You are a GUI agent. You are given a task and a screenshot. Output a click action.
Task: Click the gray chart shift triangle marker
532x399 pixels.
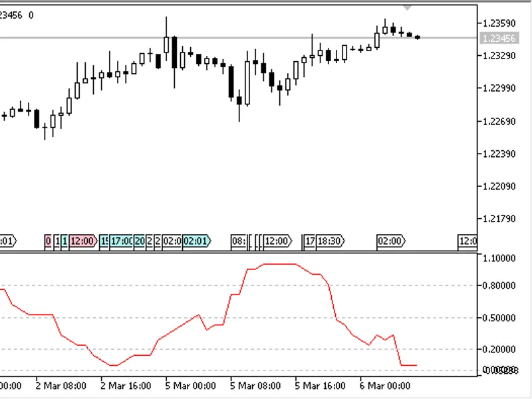(x=407, y=8)
